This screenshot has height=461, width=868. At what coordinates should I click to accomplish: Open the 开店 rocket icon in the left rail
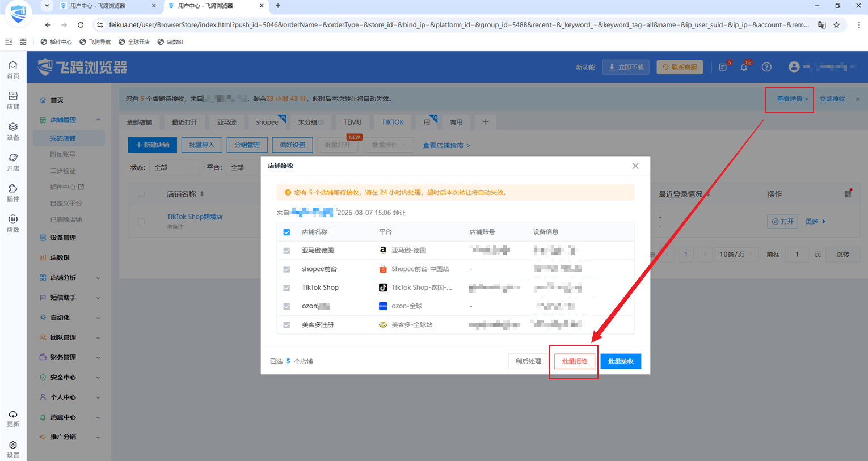[x=12, y=162]
